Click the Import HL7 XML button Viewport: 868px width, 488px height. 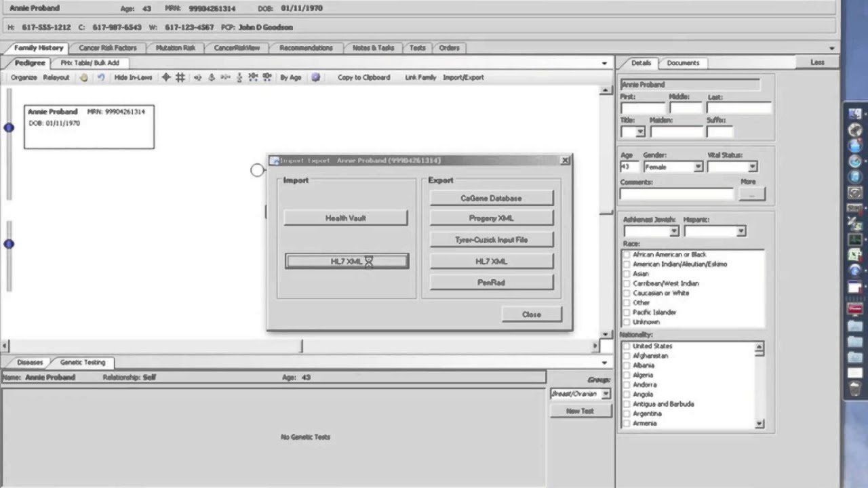click(347, 262)
